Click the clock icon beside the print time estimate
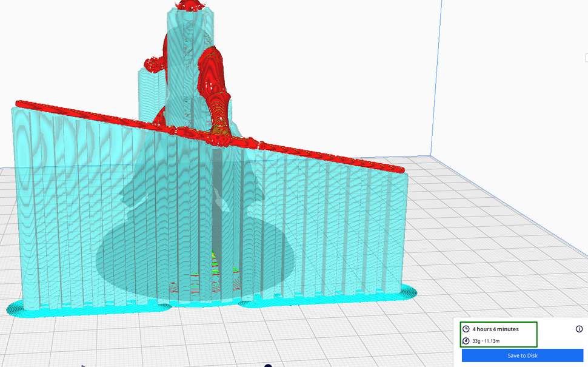Screen dimensions: 588x367 click(x=466, y=329)
